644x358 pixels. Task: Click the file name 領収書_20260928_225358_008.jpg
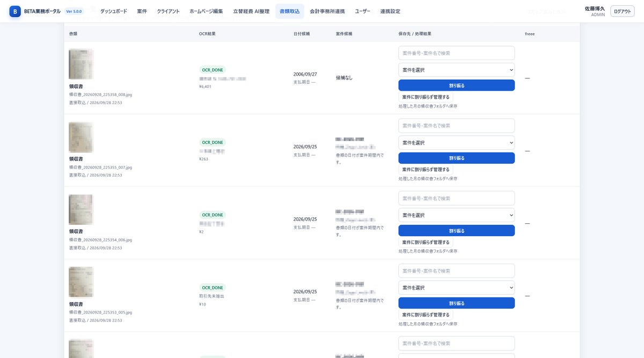pos(100,94)
